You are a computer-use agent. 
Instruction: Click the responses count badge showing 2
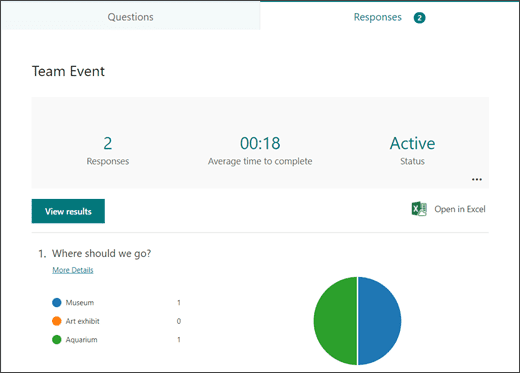tap(419, 18)
